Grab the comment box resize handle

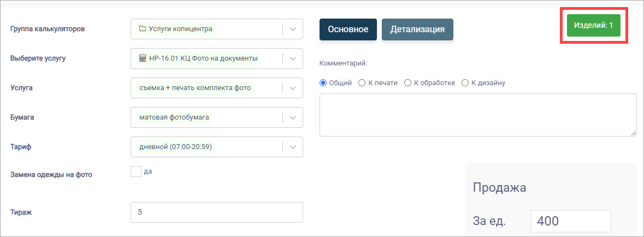click(x=634, y=133)
